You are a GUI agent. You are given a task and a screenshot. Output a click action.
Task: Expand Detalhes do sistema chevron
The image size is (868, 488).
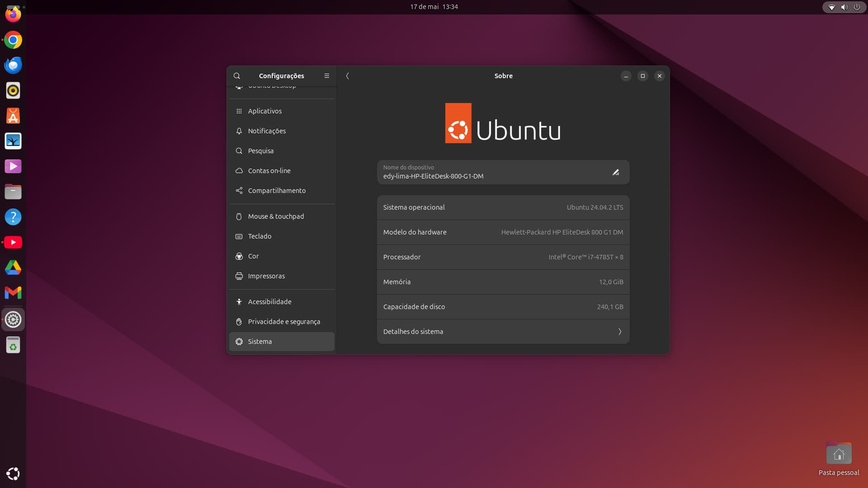(x=620, y=332)
